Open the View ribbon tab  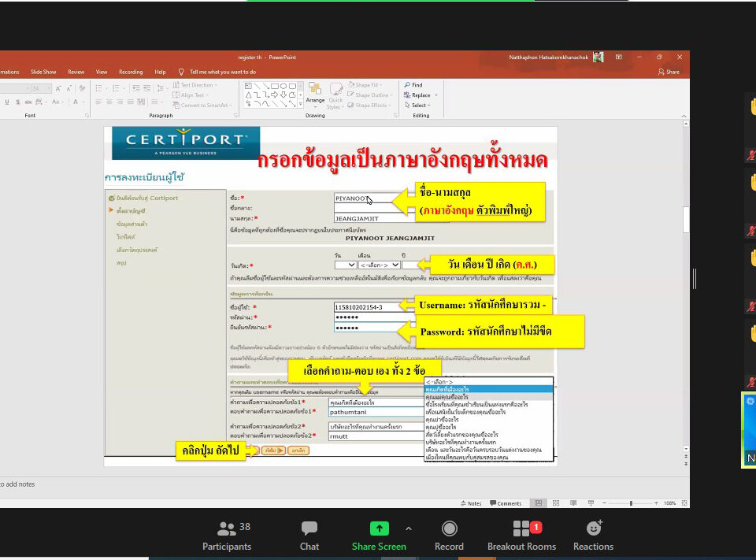pyautogui.click(x=102, y=72)
